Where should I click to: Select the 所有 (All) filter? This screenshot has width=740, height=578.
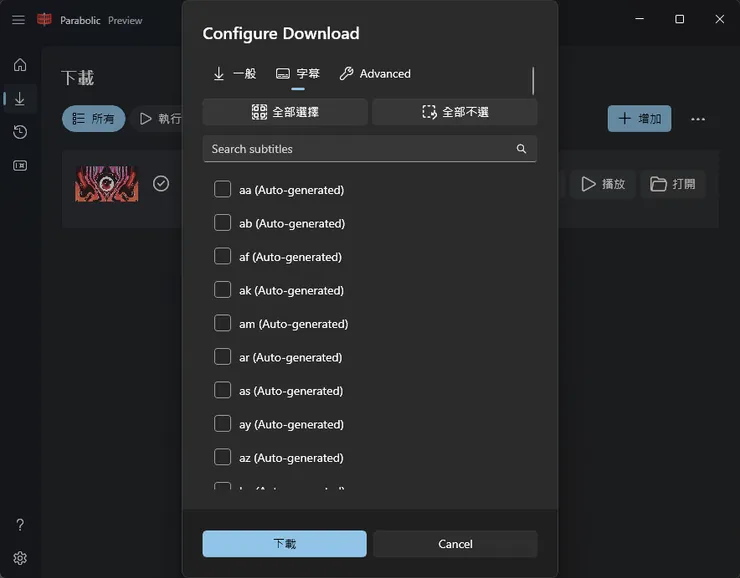click(x=93, y=118)
